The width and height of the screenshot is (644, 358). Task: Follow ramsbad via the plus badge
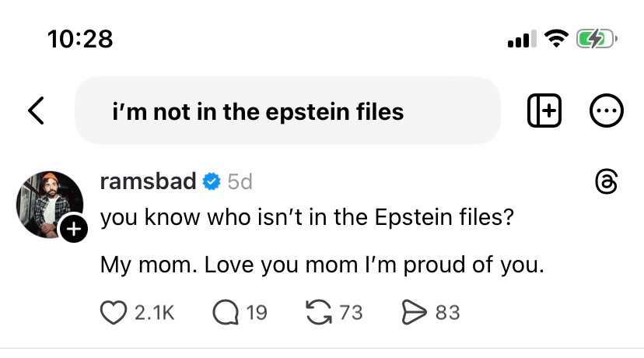73,229
